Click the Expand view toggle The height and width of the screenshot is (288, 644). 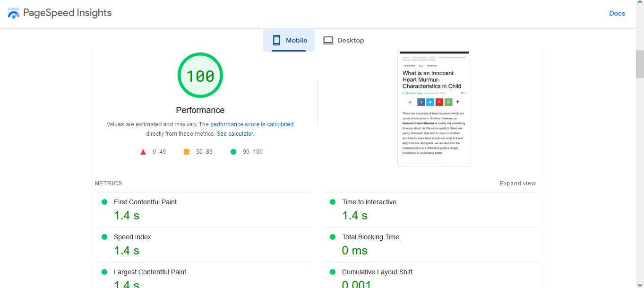pos(518,183)
